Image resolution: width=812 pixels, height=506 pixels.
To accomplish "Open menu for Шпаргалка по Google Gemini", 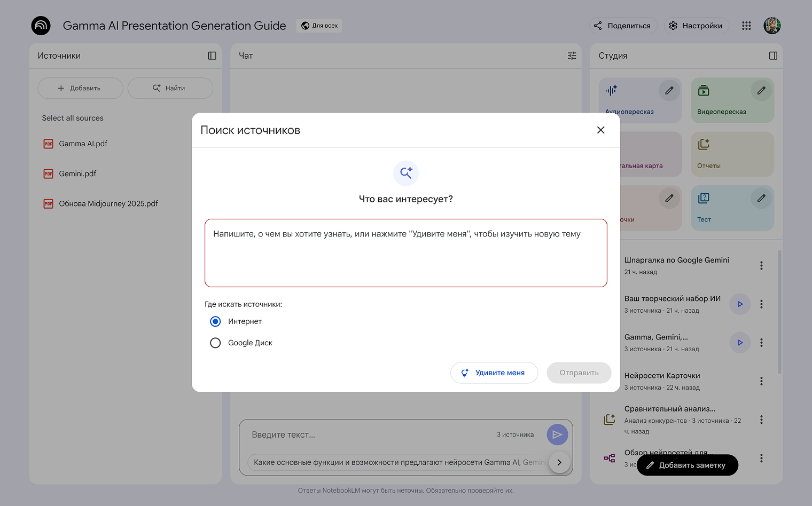I will click(x=761, y=265).
